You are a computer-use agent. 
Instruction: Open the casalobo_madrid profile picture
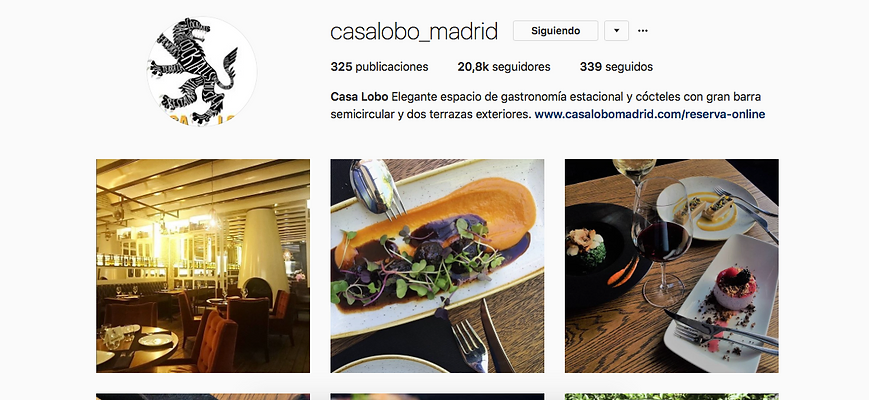tap(202, 71)
